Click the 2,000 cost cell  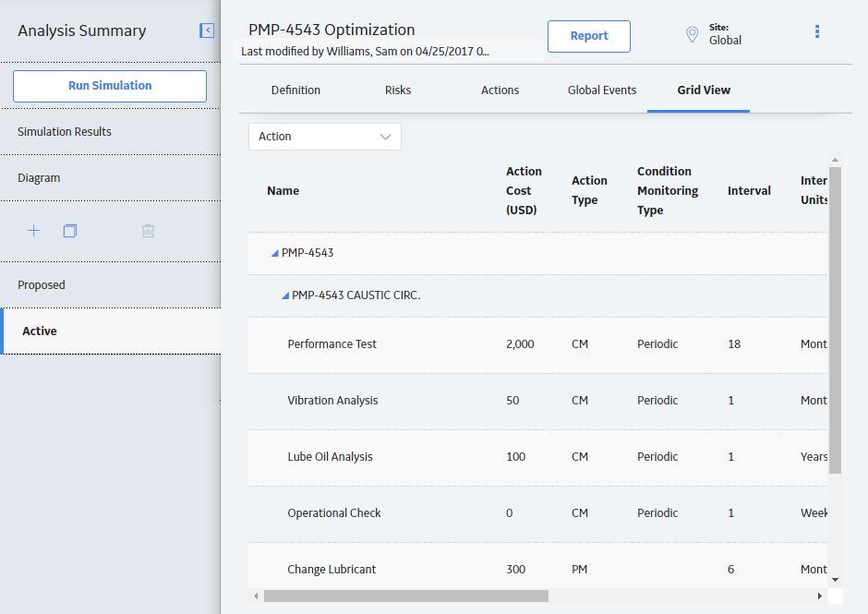520,344
